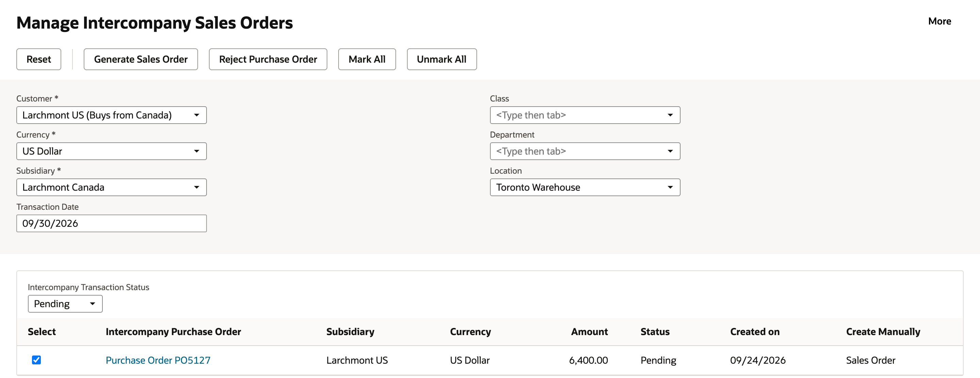Open the Customer dropdown
Viewport: 980px width, 378px height.
point(112,115)
